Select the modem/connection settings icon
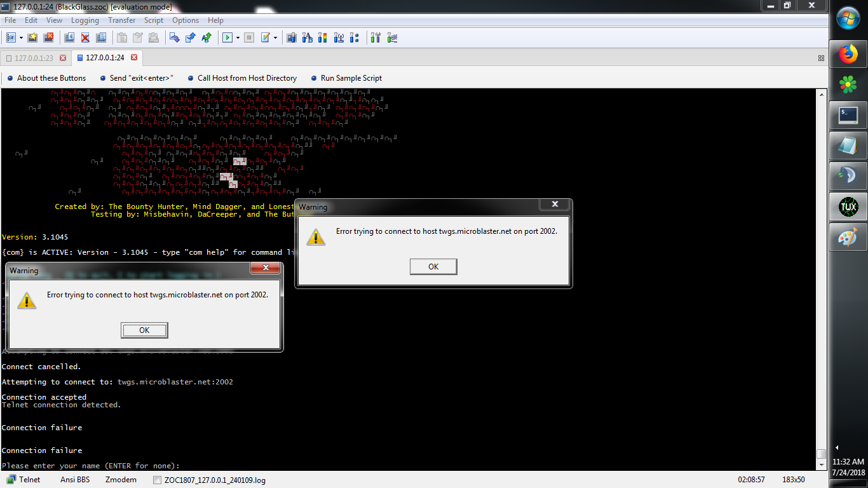 tap(339, 37)
